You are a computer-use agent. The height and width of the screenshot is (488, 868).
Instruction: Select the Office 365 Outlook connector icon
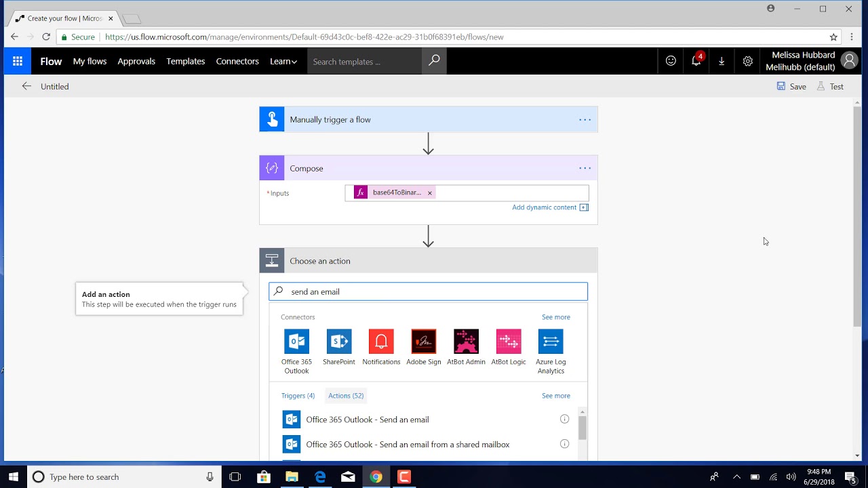click(x=296, y=341)
